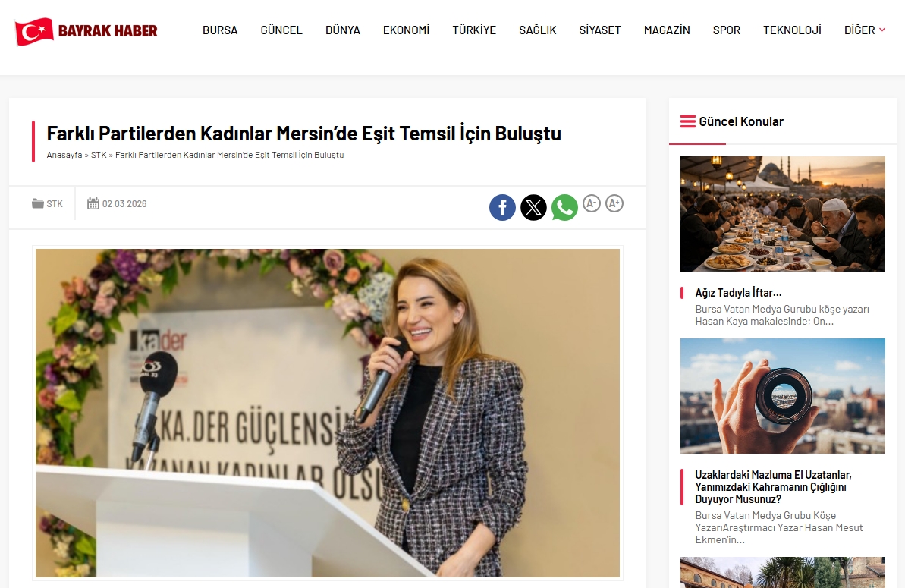The height and width of the screenshot is (588, 905).
Task: Click the Bayrak Haber flag logo
Action: tap(34, 31)
